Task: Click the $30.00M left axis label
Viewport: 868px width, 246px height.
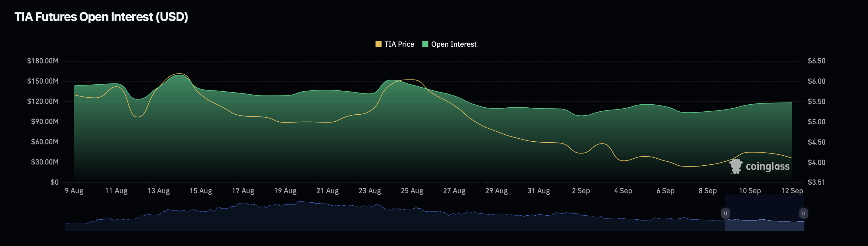Action: (45, 162)
